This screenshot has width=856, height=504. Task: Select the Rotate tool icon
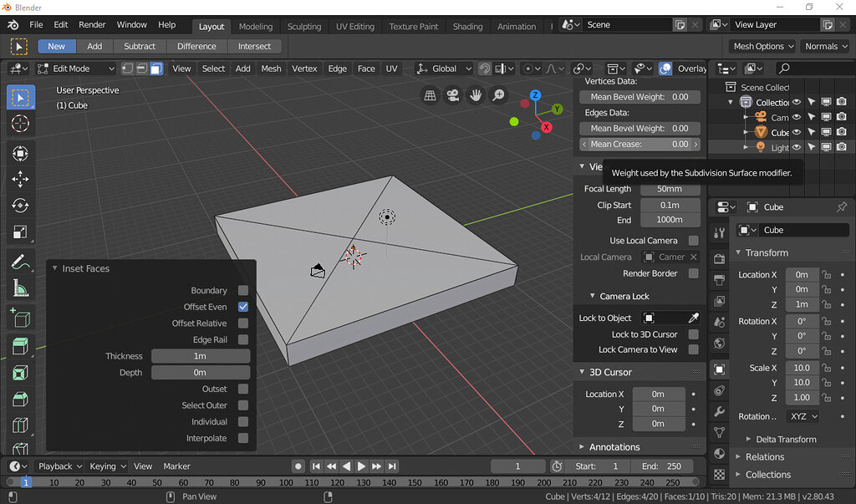tap(21, 206)
